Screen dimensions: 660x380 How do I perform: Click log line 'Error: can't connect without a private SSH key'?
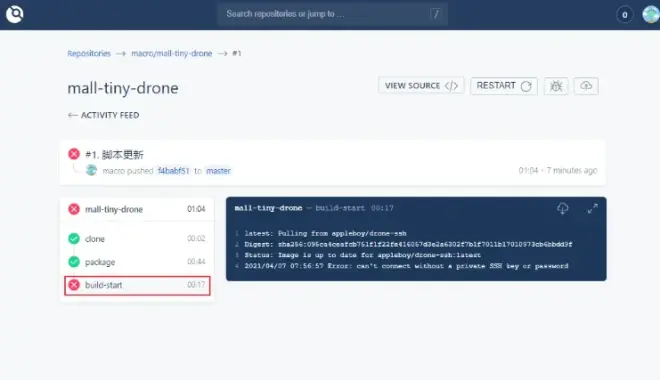tap(406, 266)
